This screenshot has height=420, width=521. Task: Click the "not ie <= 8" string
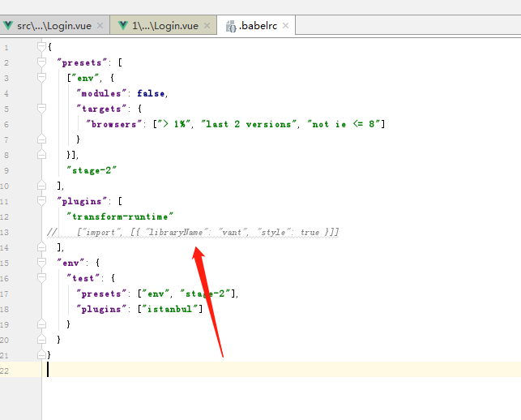point(344,124)
